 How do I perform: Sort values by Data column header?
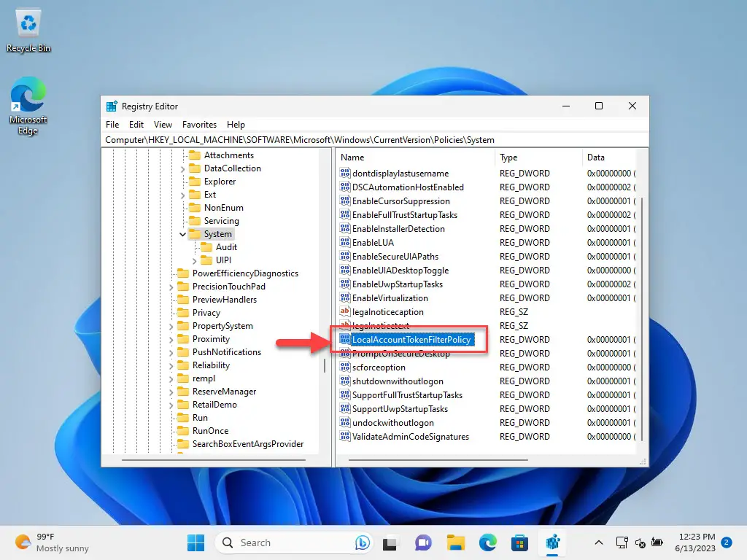[609, 157]
